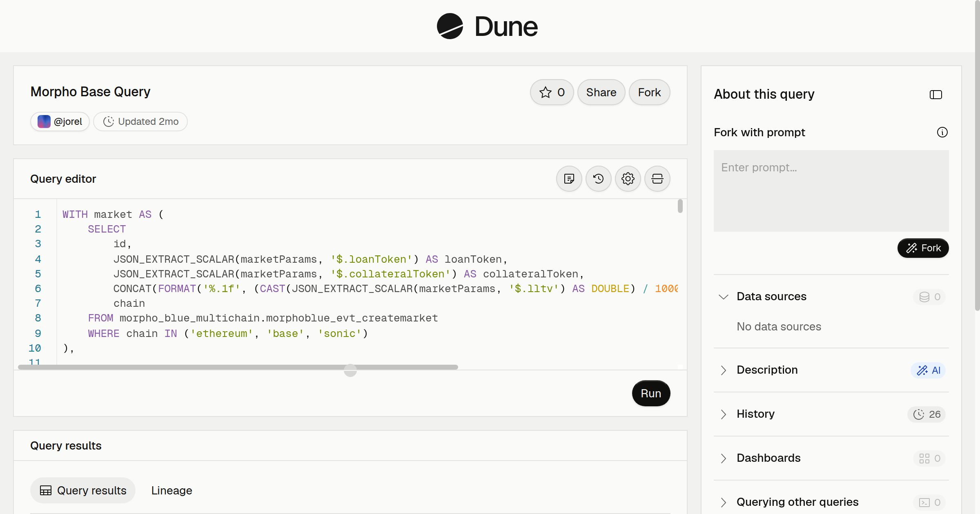This screenshot has width=980, height=514.
Task: Focus the Enter prompt text area
Action: pyautogui.click(x=831, y=191)
